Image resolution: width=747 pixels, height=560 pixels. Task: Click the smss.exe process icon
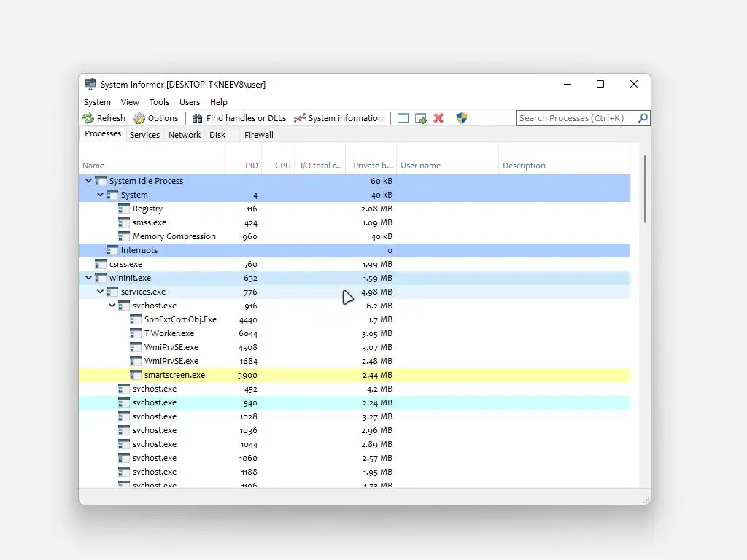click(124, 222)
